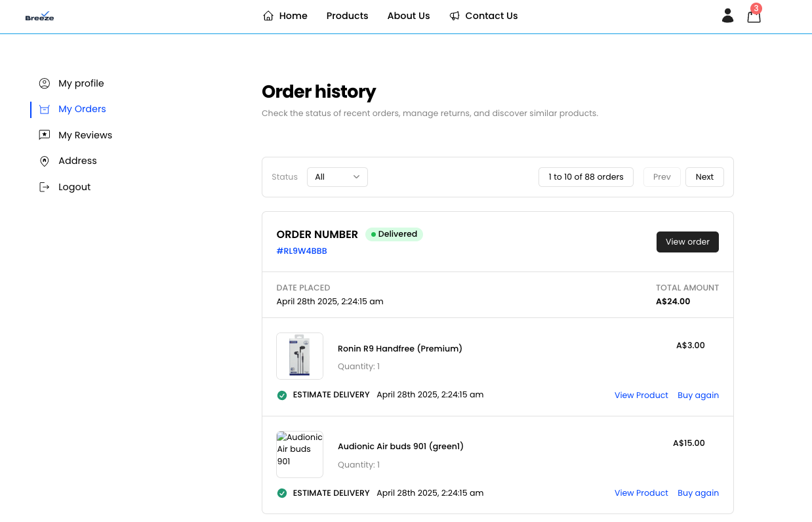Go to Products in the navigation menu
Image resolution: width=812 pixels, height=522 pixels.
(x=347, y=16)
